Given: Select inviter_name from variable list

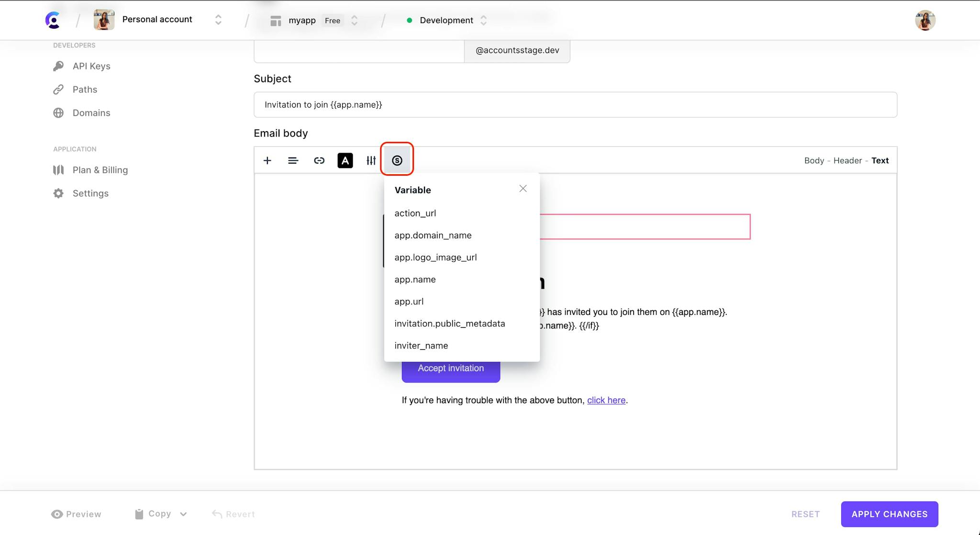Looking at the screenshot, I should point(421,345).
